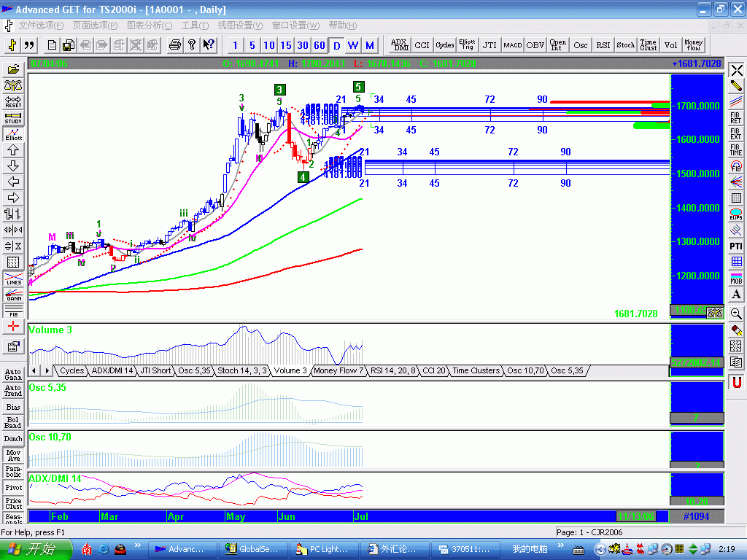The height and width of the screenshot is (560, 747).
Task: Click the Windows 开始 start button
Action: [x=36, y=548]
